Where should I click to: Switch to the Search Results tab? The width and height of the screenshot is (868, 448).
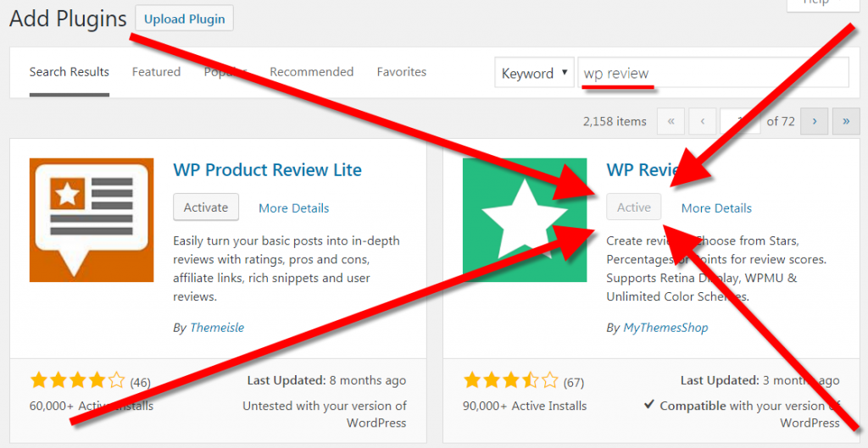(x=69, y=72)
